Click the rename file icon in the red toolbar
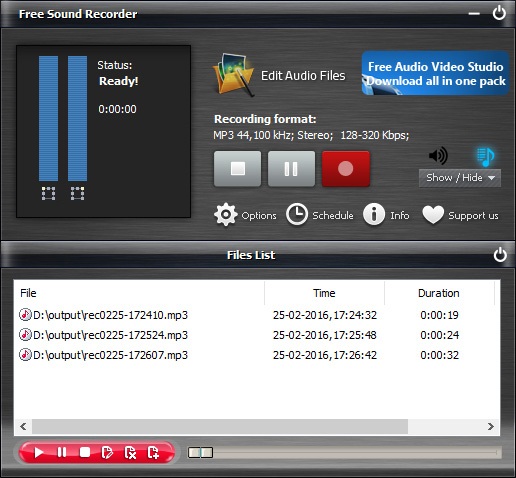 107,452
